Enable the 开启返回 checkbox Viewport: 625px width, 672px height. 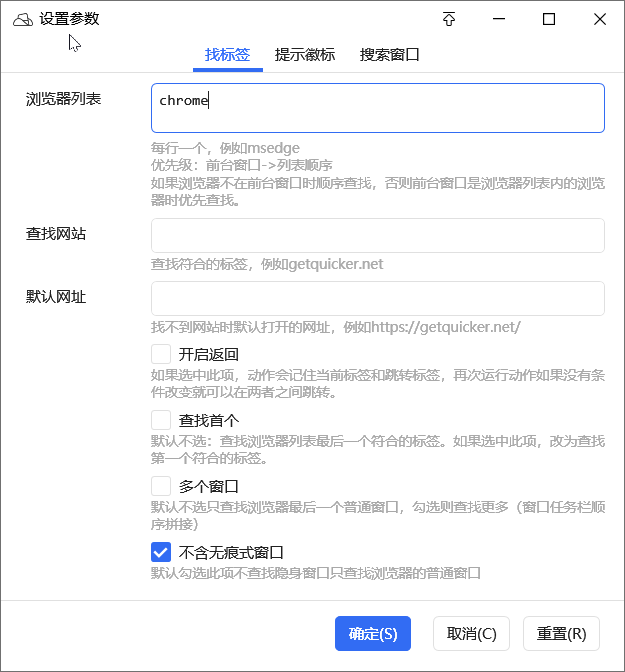point(161,354)
